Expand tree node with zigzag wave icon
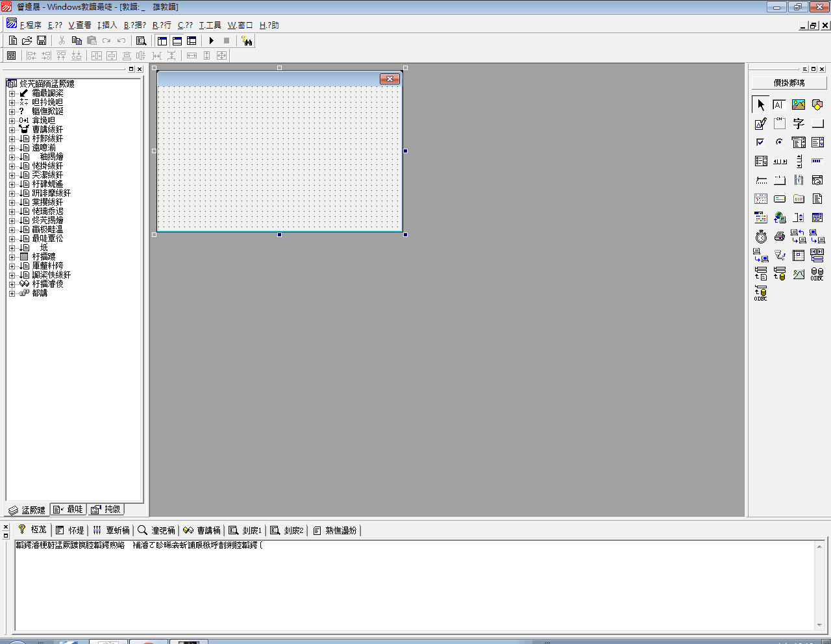 (12, 284)
